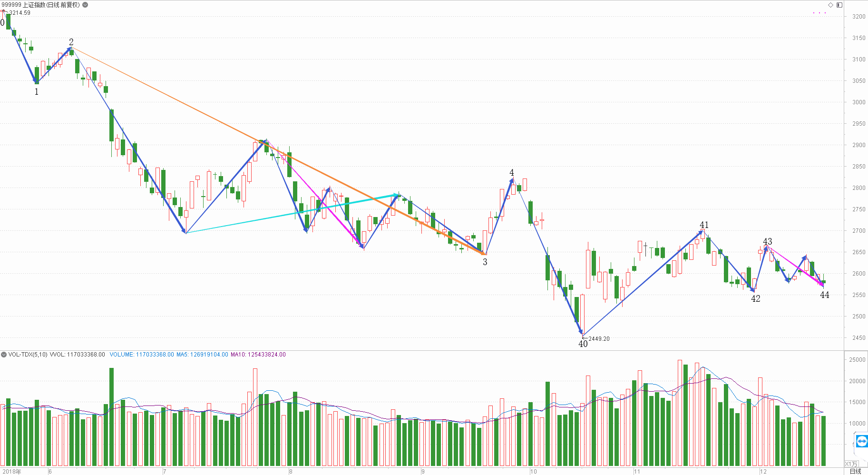
Task: Click the TeamViewer floating panel icon
Action: [861, 441]
